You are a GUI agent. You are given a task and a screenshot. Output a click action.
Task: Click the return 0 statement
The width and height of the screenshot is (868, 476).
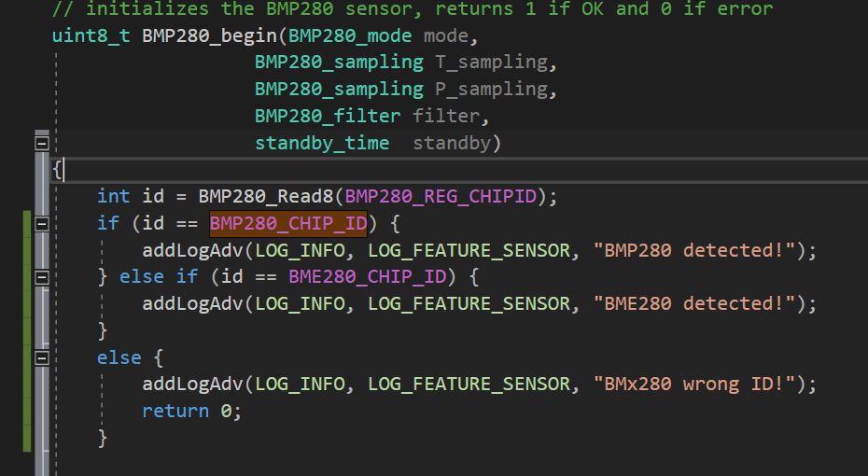[191, 412]
